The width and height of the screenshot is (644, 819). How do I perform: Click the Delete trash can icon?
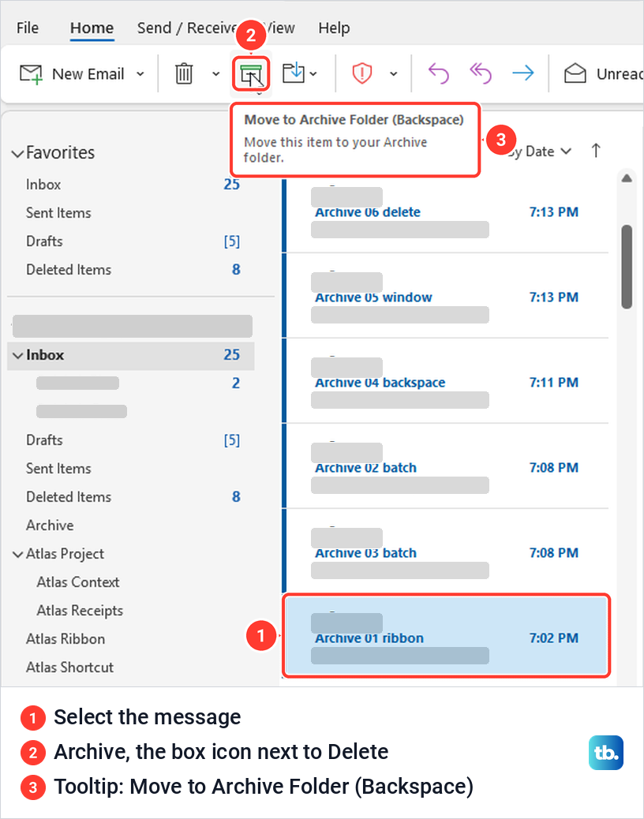[x=184, y=73]
